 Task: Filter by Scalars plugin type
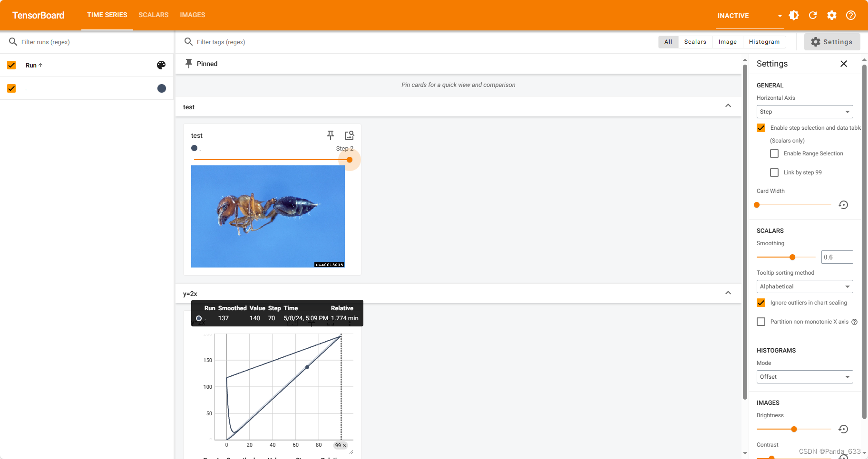pyautogui.click(x=695, y=42)
